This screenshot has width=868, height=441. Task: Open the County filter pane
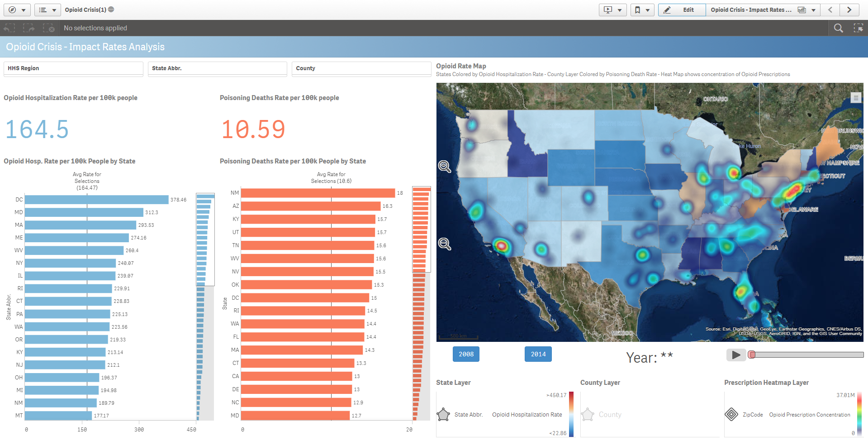[361, 68]
